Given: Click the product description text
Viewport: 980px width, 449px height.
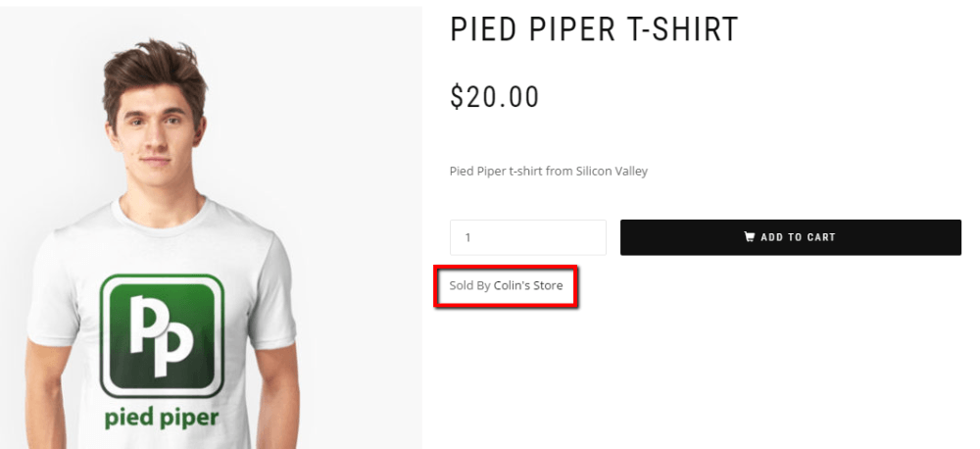Looking at the screenshot, I should tap(548, 172).
